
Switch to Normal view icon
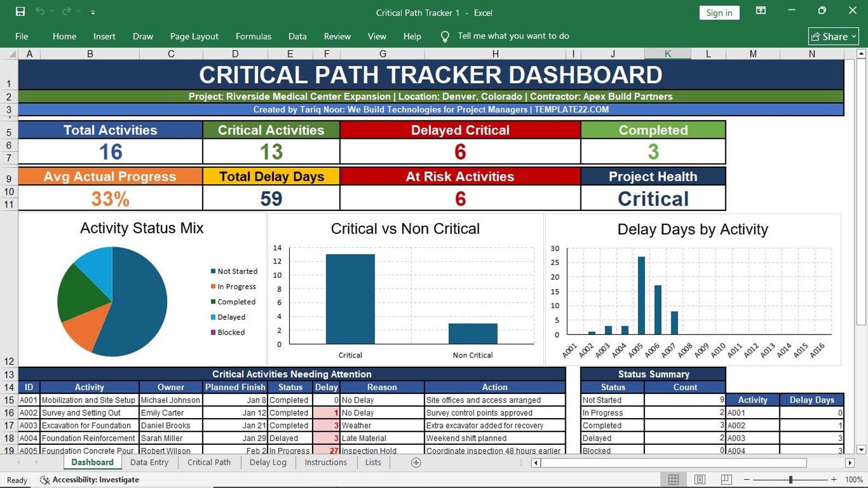673,480
